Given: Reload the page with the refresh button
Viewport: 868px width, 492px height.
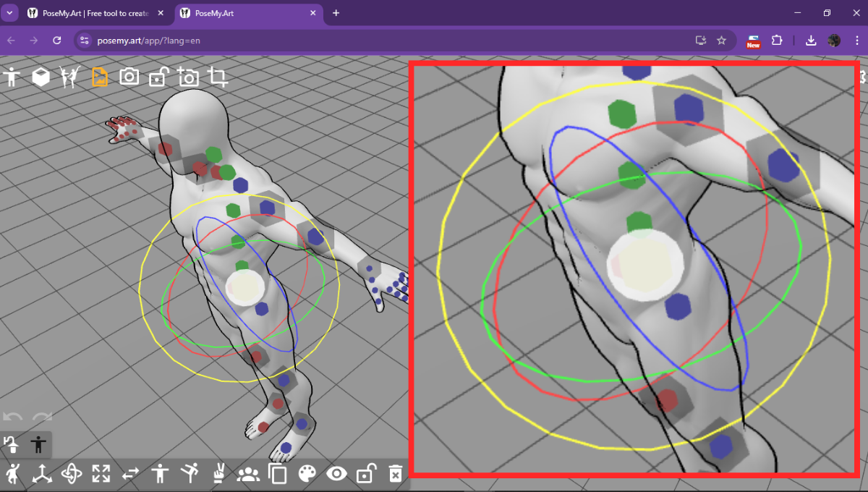Looking at the screenshot, I should click(x=57, y=41).
